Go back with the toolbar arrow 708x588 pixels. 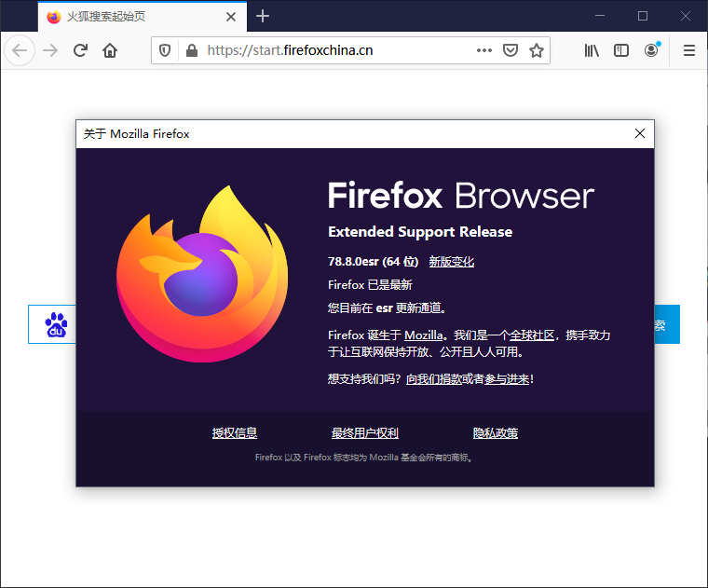[x=20, y=50]
